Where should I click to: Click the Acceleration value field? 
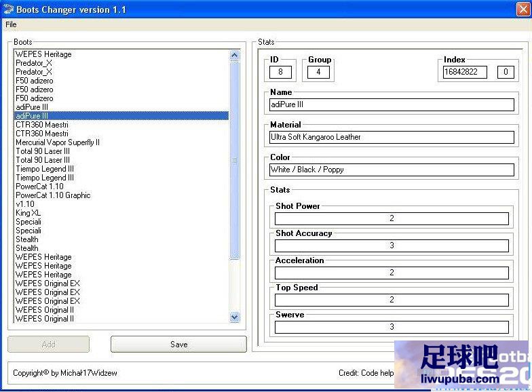pyautogui.click(x=392, y=273)
